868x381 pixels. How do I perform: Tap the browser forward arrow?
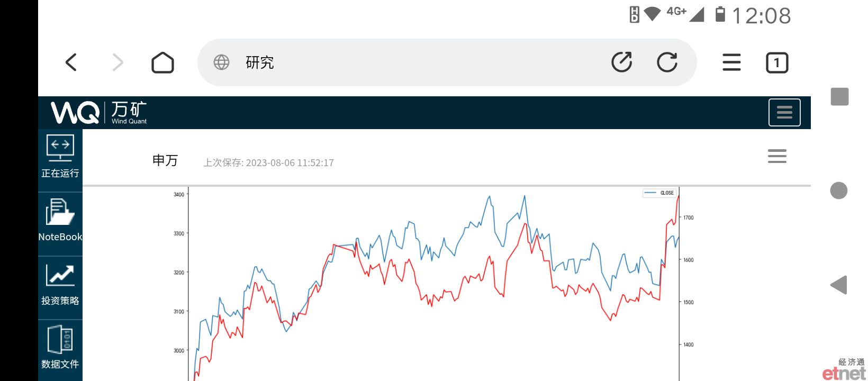[117, 62]
